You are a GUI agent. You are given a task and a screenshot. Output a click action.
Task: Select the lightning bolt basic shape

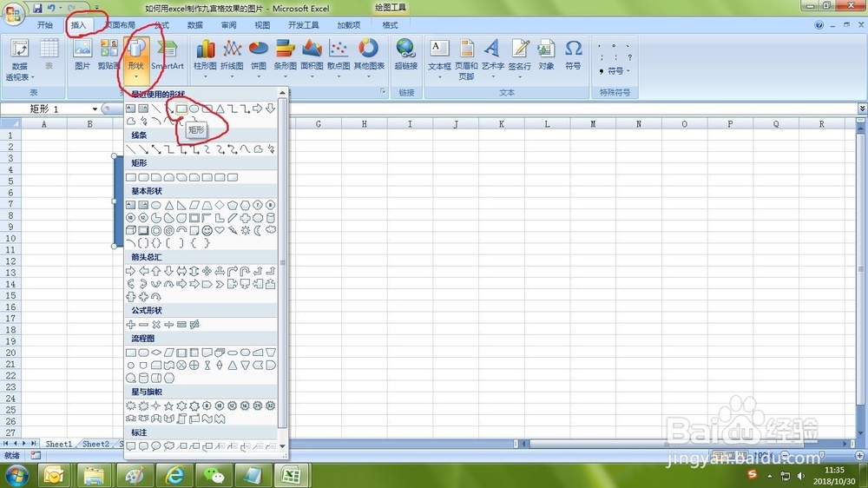coord(233,230)
